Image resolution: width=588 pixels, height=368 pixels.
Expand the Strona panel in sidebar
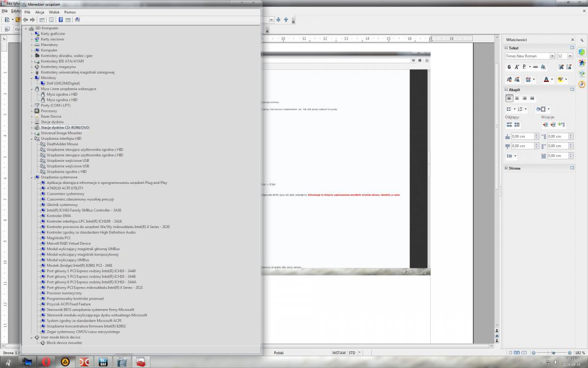tap(506, 168)
